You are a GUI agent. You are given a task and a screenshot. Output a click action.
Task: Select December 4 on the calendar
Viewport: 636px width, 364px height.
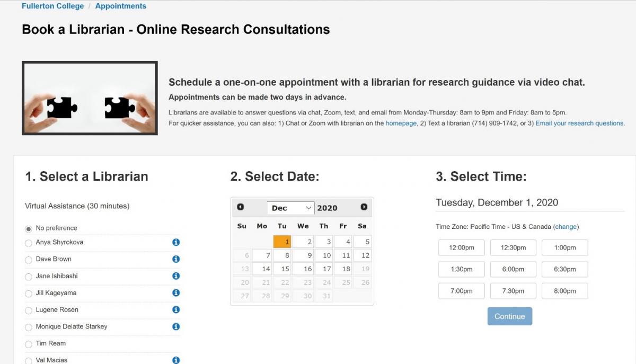343,242
